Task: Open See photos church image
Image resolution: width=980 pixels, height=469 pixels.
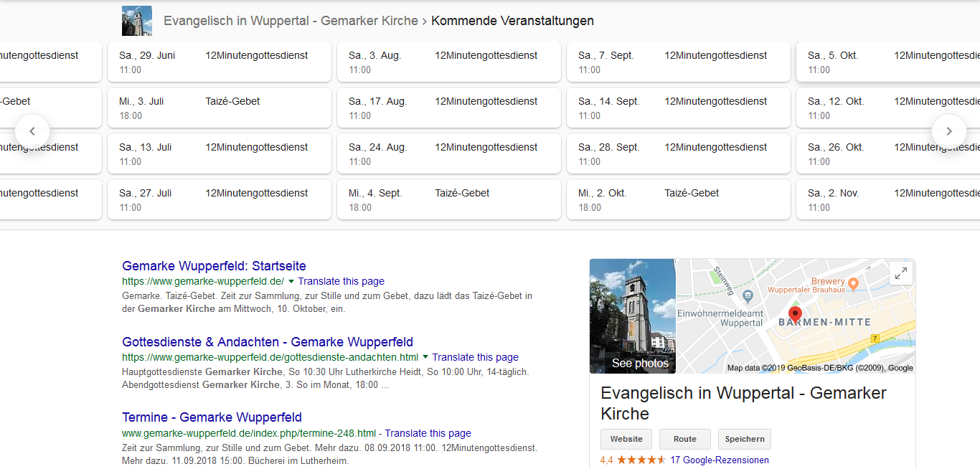Action: coord(633,316)
